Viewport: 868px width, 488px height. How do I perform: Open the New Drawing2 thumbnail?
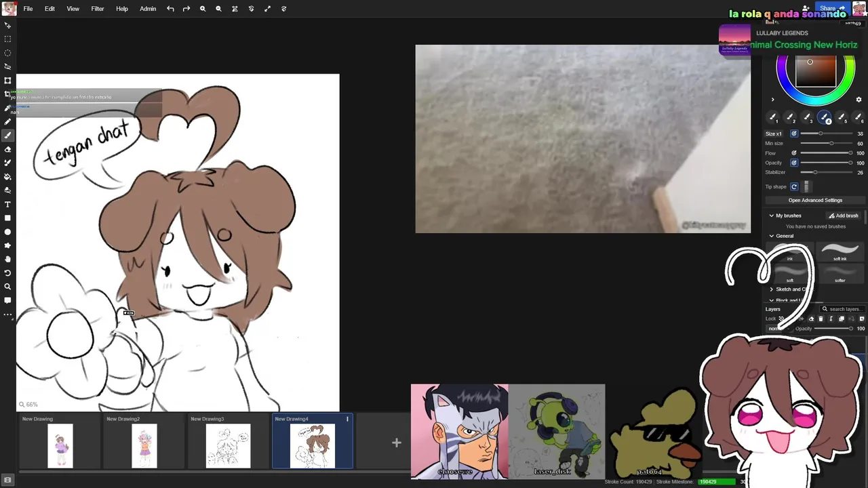point(144,445)
